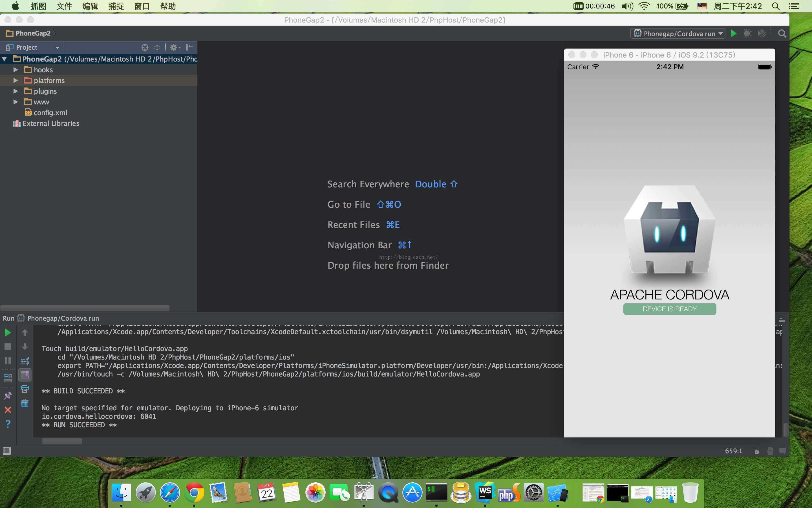Screen dimensions: 812x508
Task: Click the volume icon in menu bar
Action: tap(627, 6)
